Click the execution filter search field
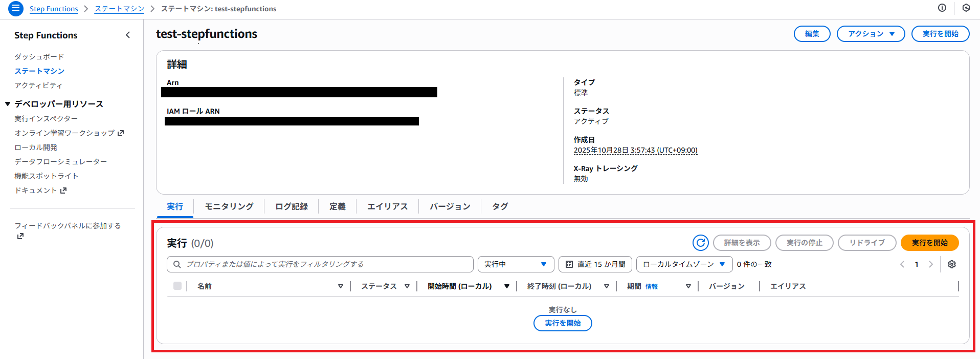This screenshot has width=980, height=359. [x=320, y=264]
